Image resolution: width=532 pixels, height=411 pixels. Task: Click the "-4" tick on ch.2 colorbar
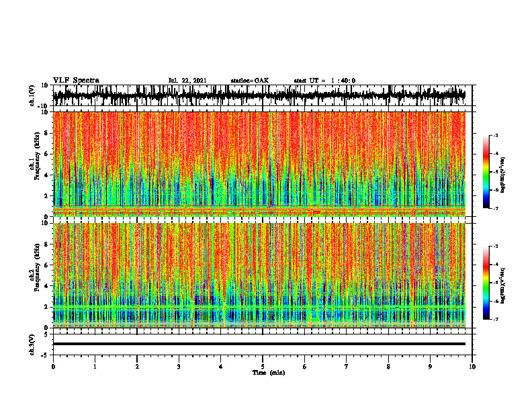click(x=496, y=265)
